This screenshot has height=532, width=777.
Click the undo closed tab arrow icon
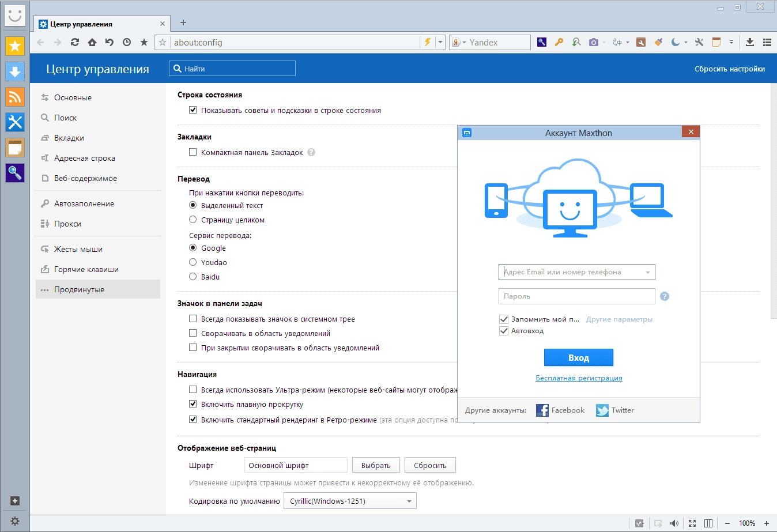(110, 42)
